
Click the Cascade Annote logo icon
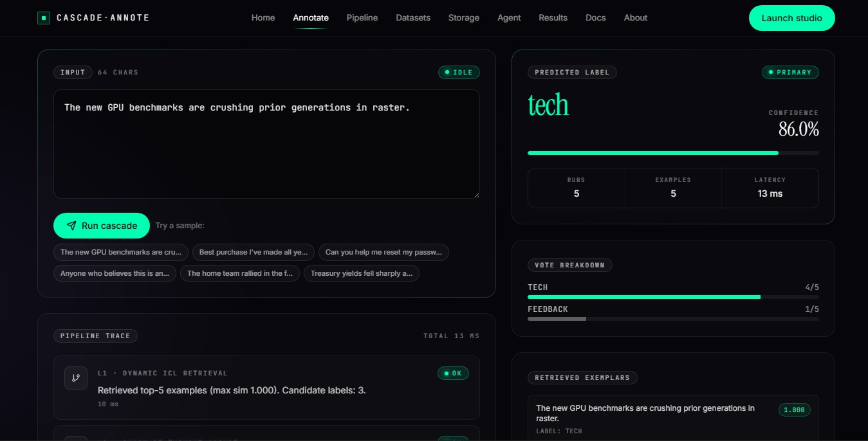tap(44, 18)
